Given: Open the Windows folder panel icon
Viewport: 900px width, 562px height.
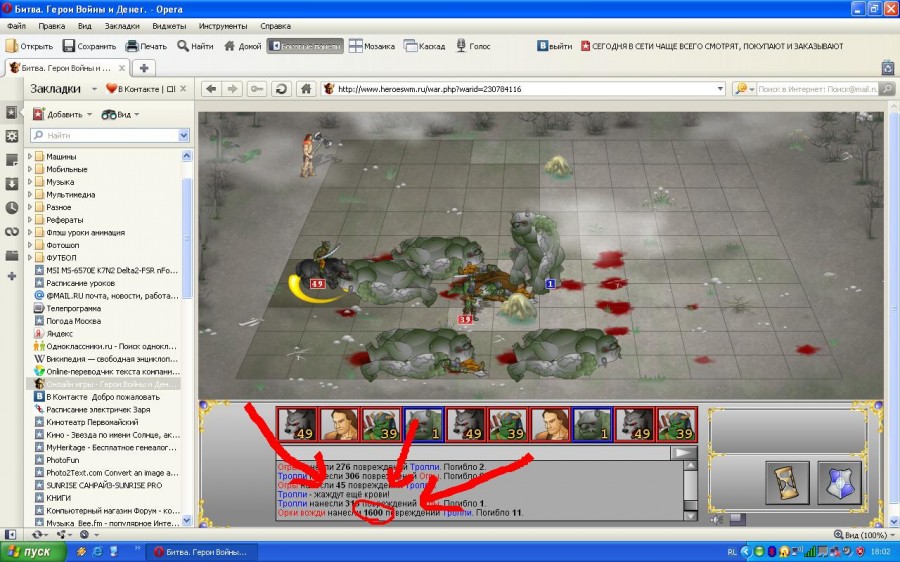Looking at the screenshot, I should [11, 255].
